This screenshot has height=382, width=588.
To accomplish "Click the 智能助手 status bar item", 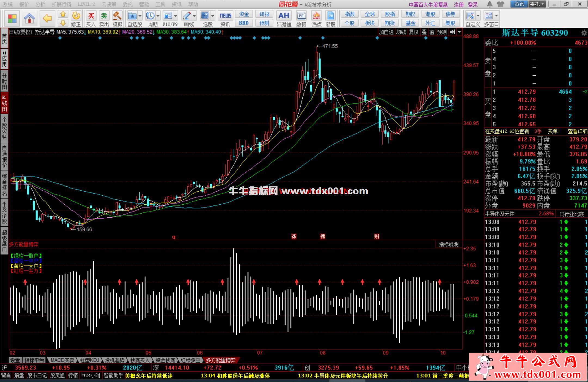I will click(114, 376).
